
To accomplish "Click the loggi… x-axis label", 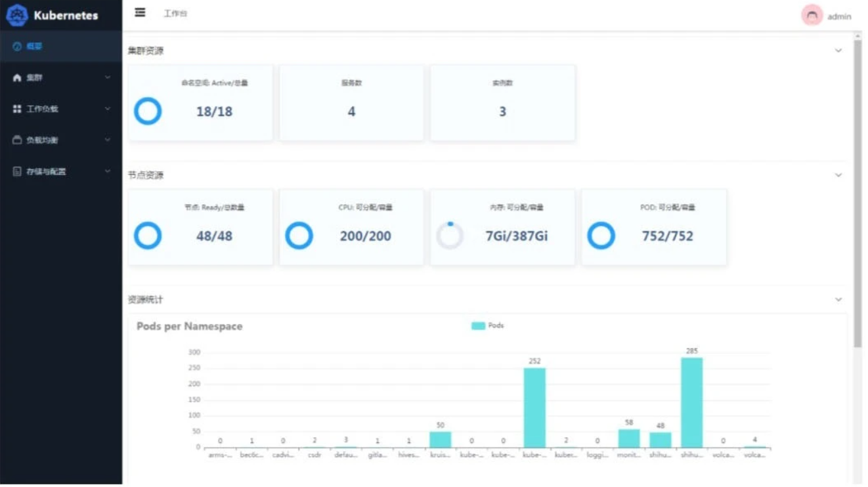I will coord(597,455).
